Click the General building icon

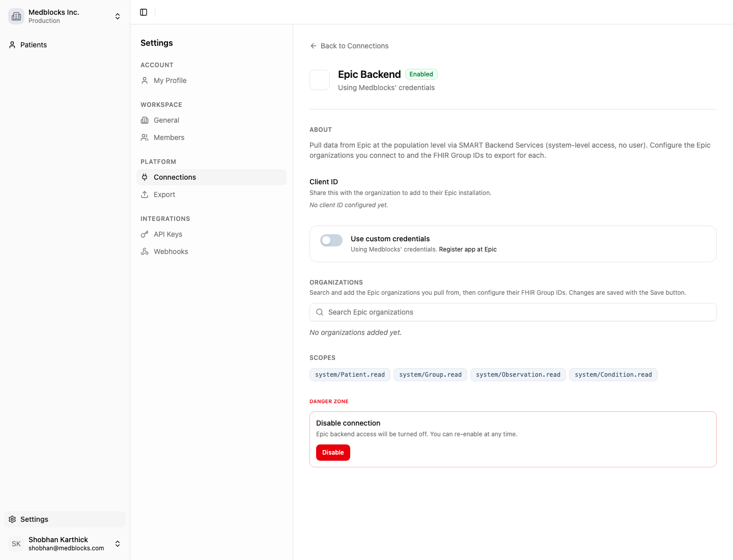pos(145,120)
